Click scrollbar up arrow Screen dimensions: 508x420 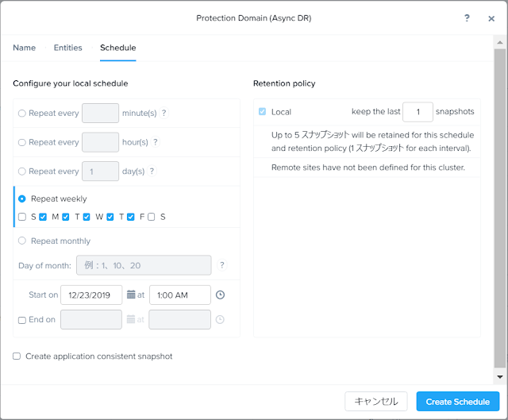(x=500, y=42)
